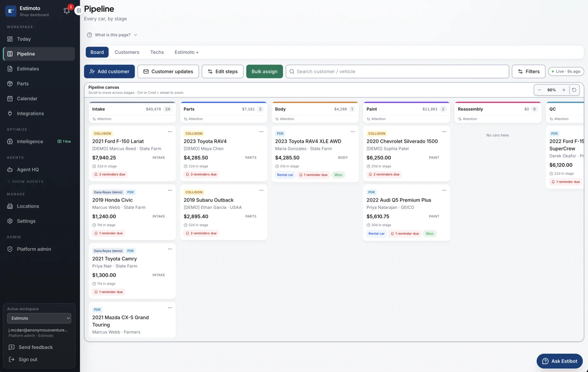Go to Today in the sidebar
This screenshot has height=372, width=588.
tap(39, 39)
